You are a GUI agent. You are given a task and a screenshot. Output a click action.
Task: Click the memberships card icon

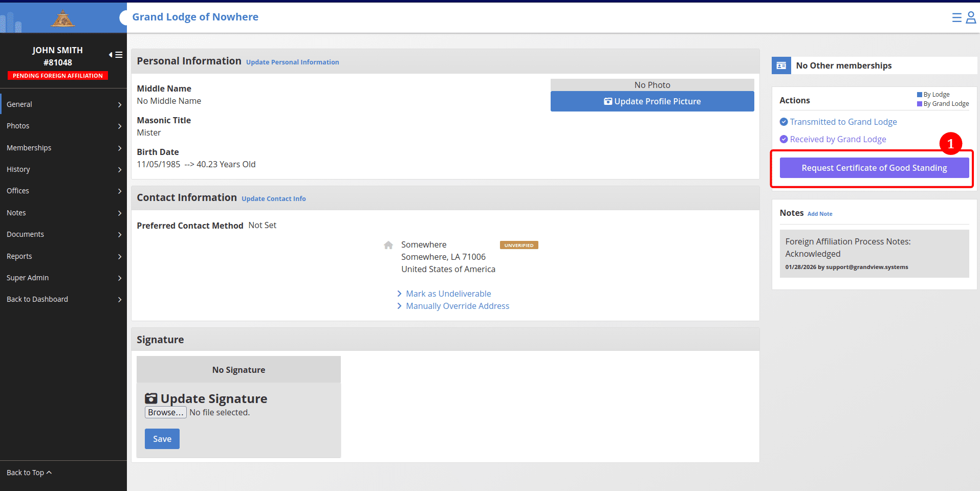click(x=781, y=65)
